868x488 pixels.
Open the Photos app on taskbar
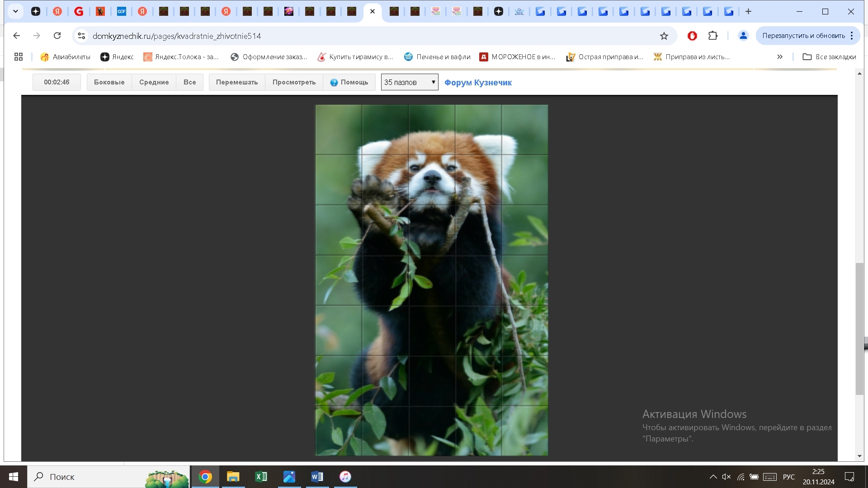[x=289, y=477]
